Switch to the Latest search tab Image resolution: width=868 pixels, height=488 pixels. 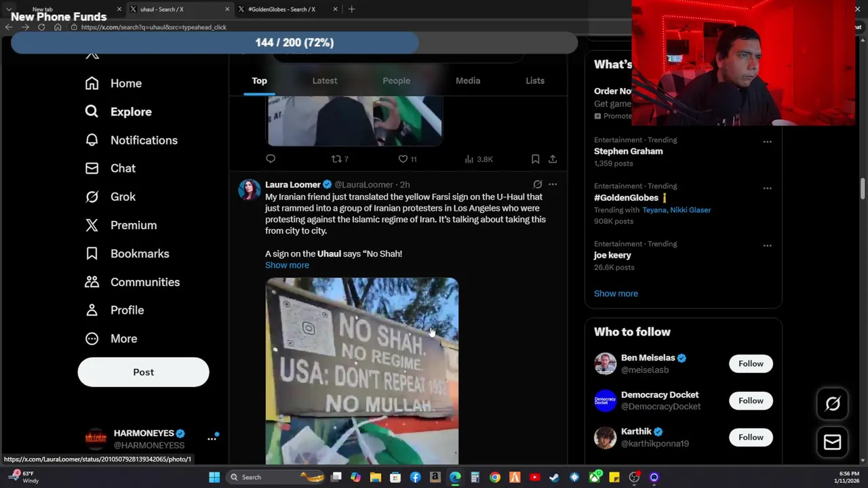(325, 81)
